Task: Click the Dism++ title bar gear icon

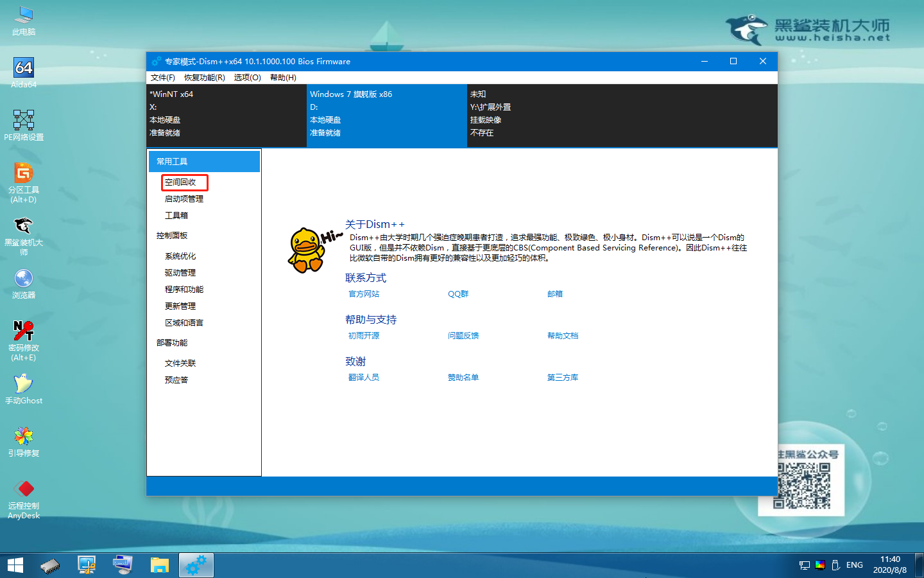Action: click(x=156, y=62)
